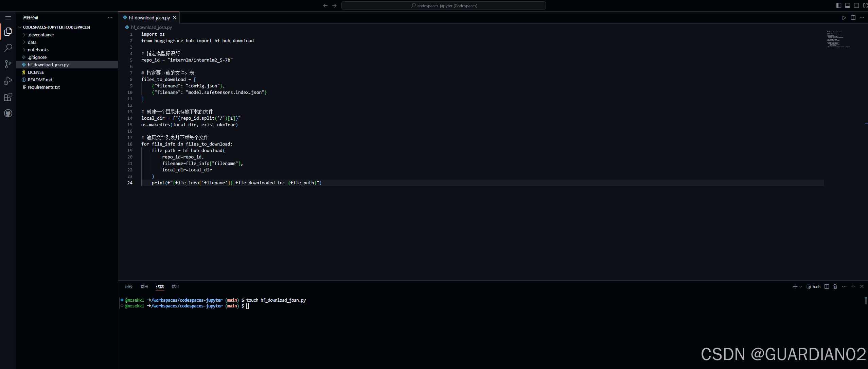Click the command center search box
Screen dimensions: 868x369
pyautogui.click(x=443, y=5)
